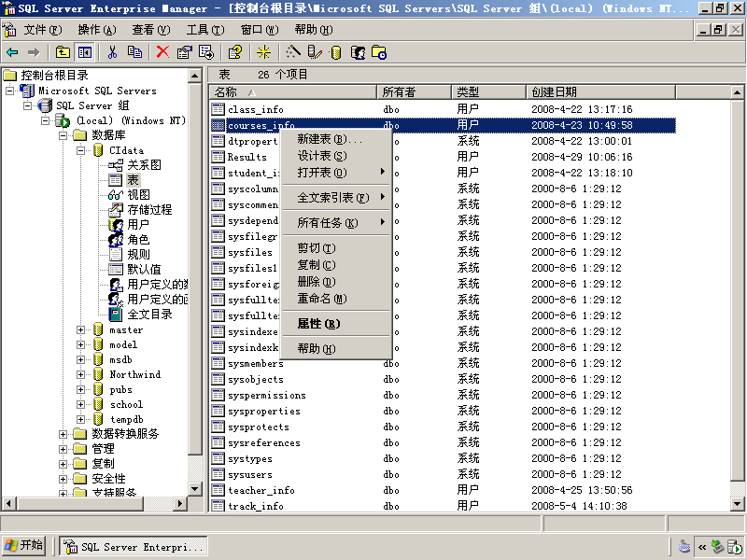This screenshot has width=747, height=560.
Task: Choose 新建表 from context menu
Action: (336, 139)
